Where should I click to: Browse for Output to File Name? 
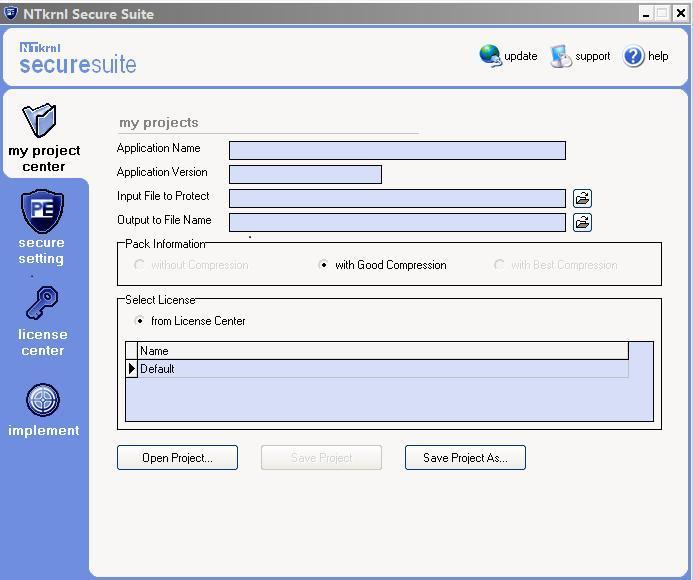click(583, 222)
